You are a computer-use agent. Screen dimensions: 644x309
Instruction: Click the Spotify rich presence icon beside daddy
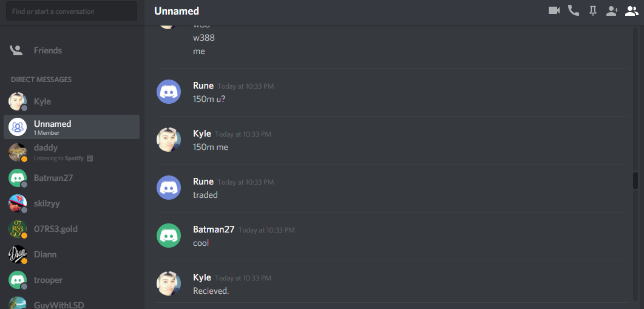pyautogui.click(x=90, y=158)
